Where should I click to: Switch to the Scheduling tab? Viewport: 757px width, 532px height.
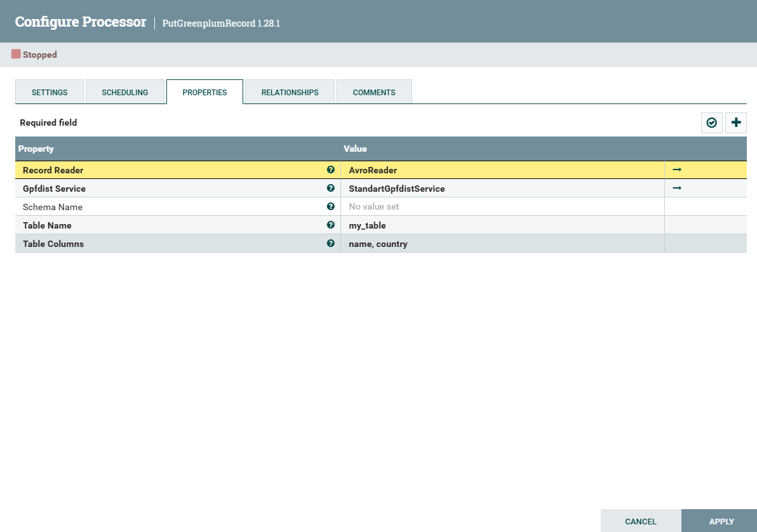[125, 92]
